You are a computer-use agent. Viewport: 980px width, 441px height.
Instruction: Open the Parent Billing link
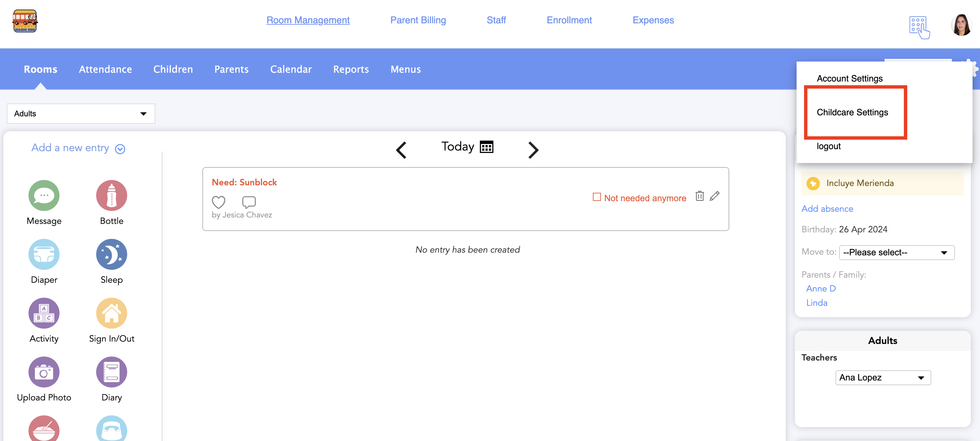pyautogui.click(x=418, y=20)
